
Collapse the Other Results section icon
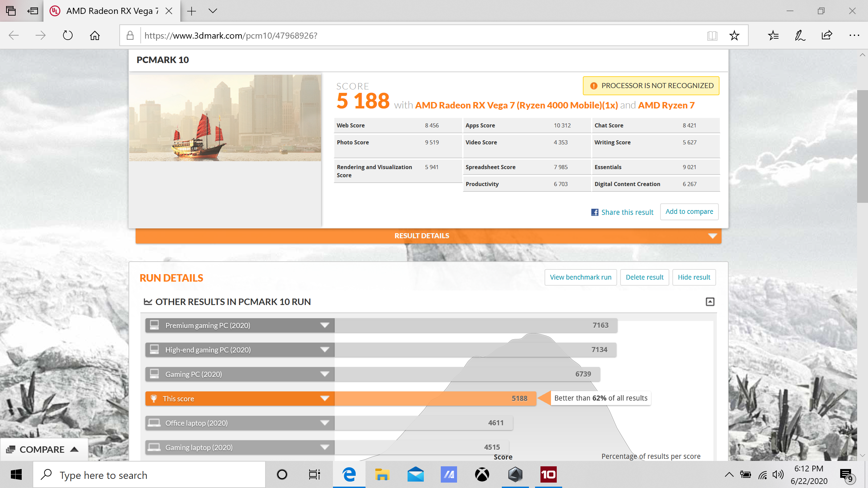(710, 302)
